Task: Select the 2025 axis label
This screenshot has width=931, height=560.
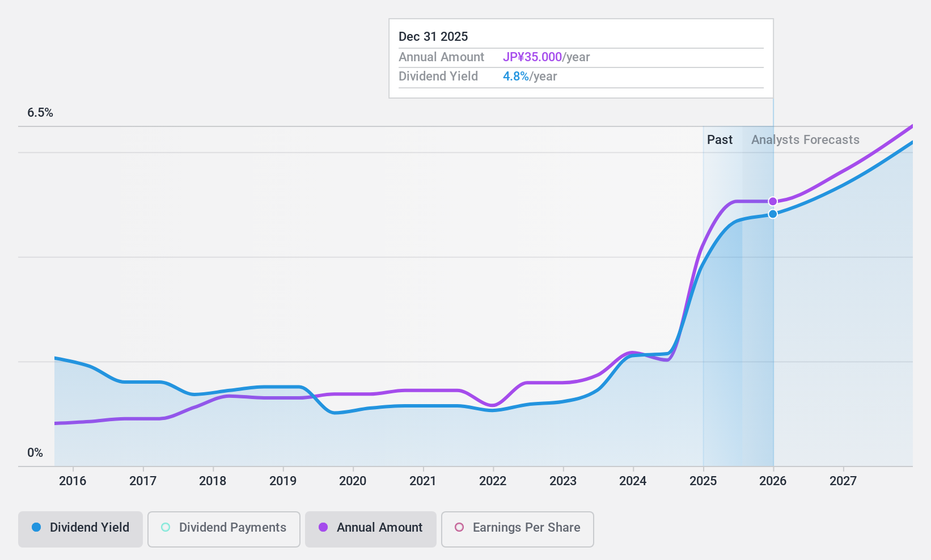Action: pyautogui.click(x=703, y=481)
